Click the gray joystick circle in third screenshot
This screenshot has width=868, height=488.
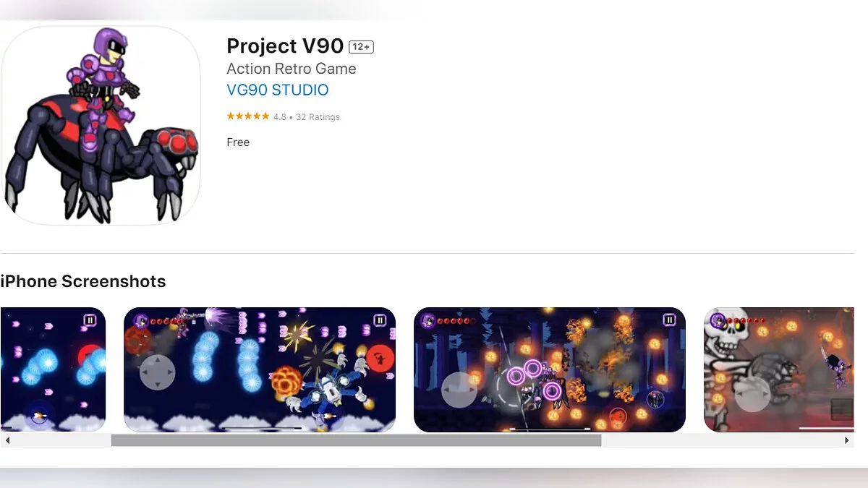(x=459, y=390)
